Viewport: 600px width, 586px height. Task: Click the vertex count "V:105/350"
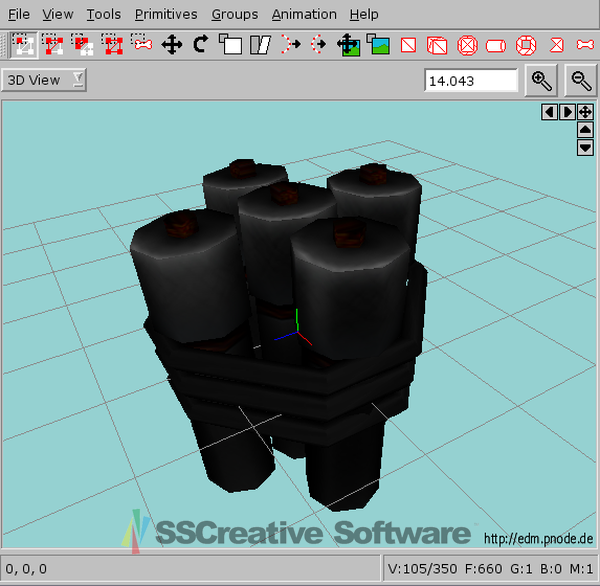[422, 569]
